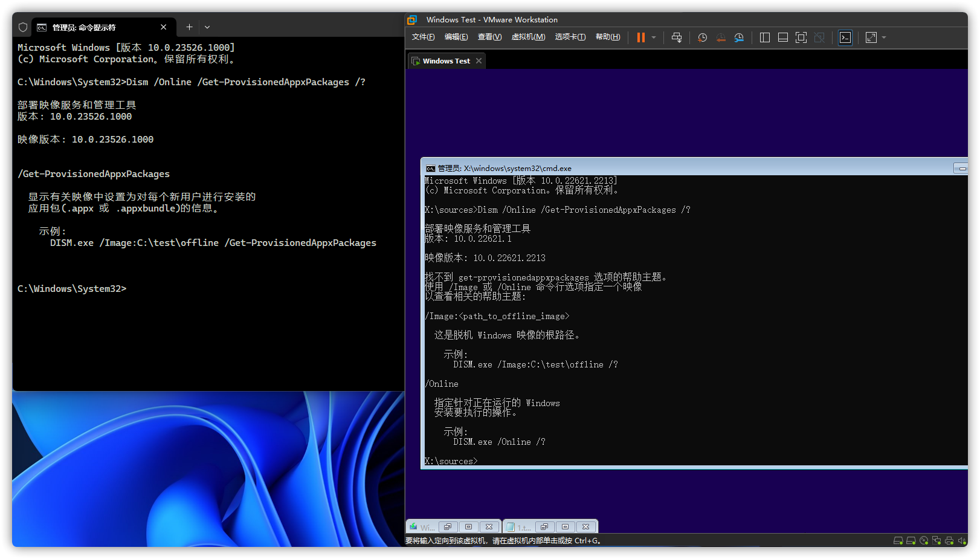Take a snapshot of the virtual machine
Screen dimensions: 980x559
(702, 37)
